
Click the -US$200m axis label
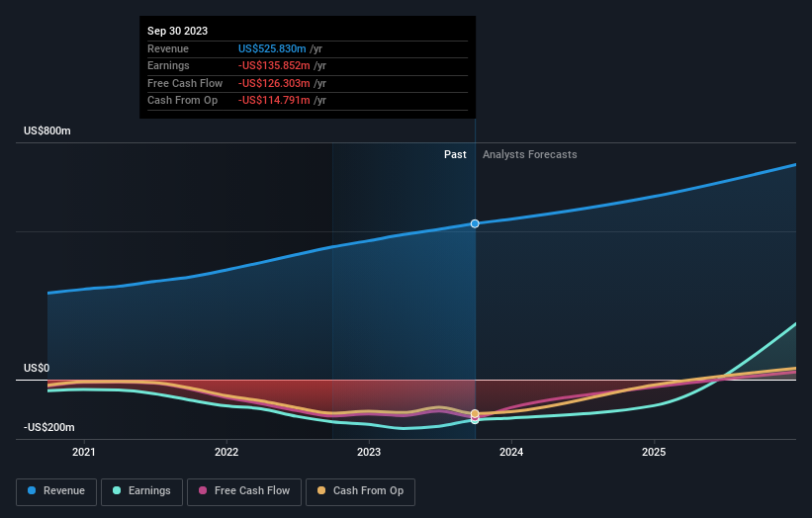(x=49, y=427)
